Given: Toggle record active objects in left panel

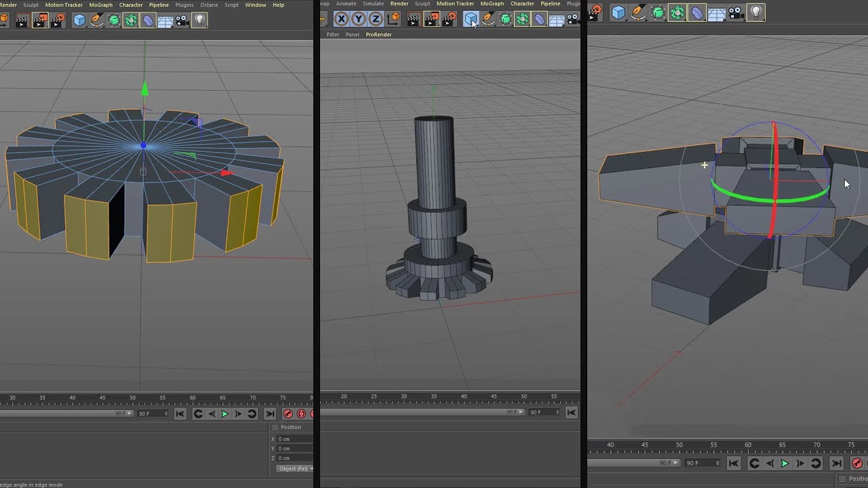Looking at the screenshot, I should tap(288, 414).
